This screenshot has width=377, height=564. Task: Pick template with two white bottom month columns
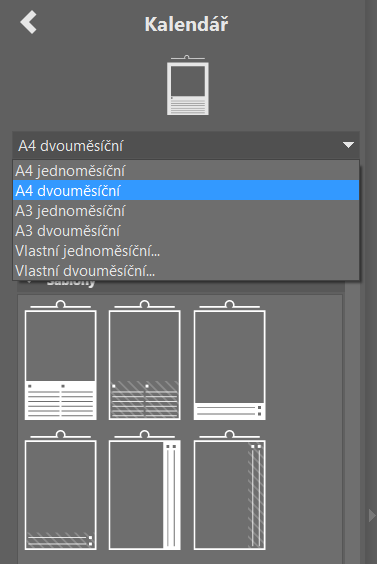(x=60, y=360)
